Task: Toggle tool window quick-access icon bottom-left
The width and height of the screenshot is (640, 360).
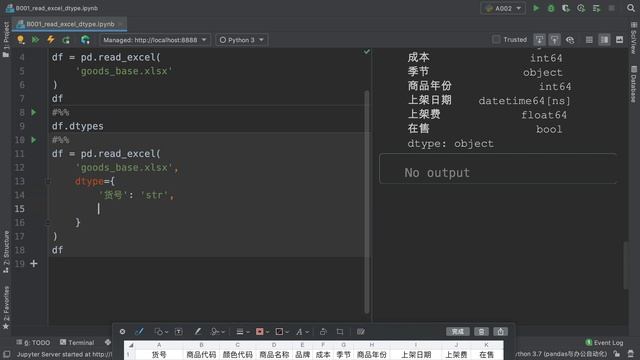Action: [x=7, y=354]
